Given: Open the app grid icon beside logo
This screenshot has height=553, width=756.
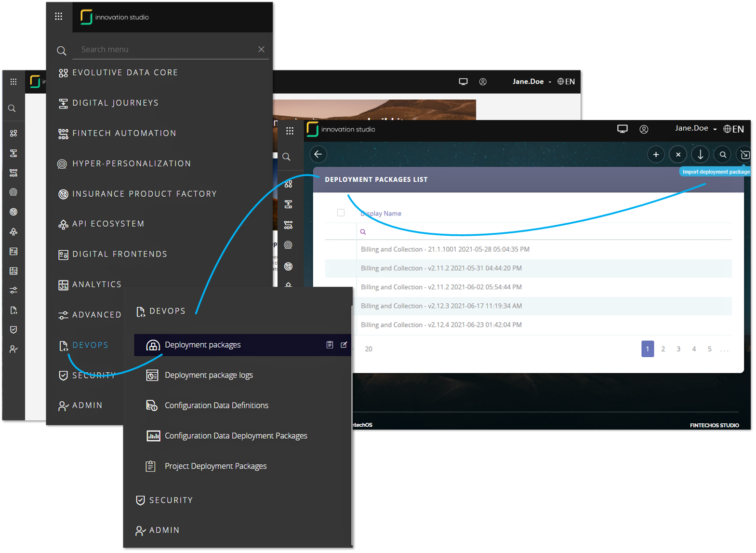Looking at the screenshot, I should 59,17.
